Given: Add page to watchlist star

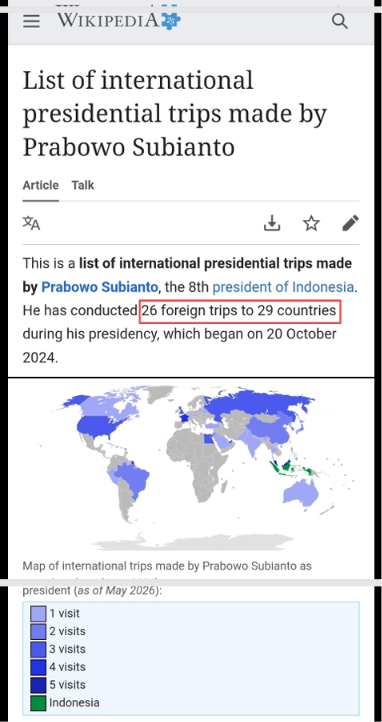Looking at the screenshot, I should (x=311, y=223).
